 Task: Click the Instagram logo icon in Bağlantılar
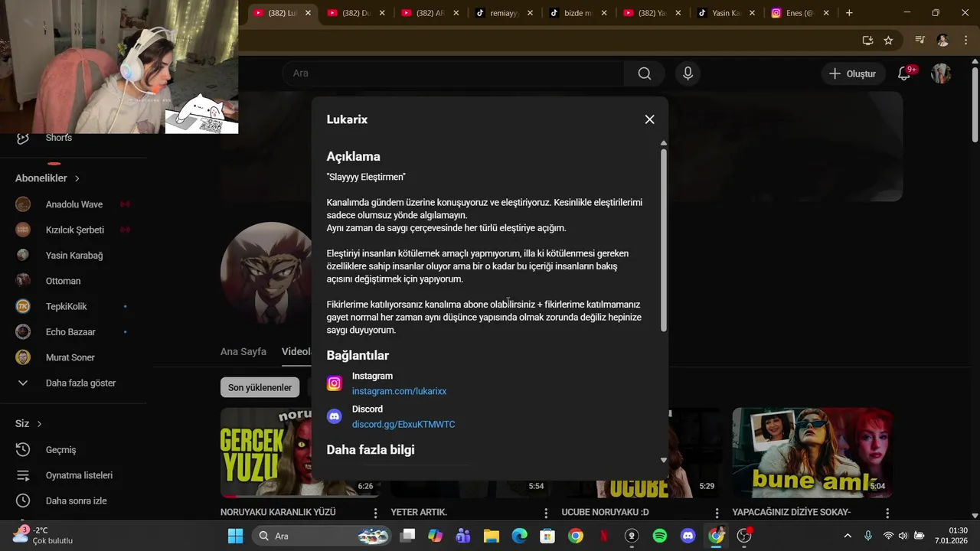(335, 383)
